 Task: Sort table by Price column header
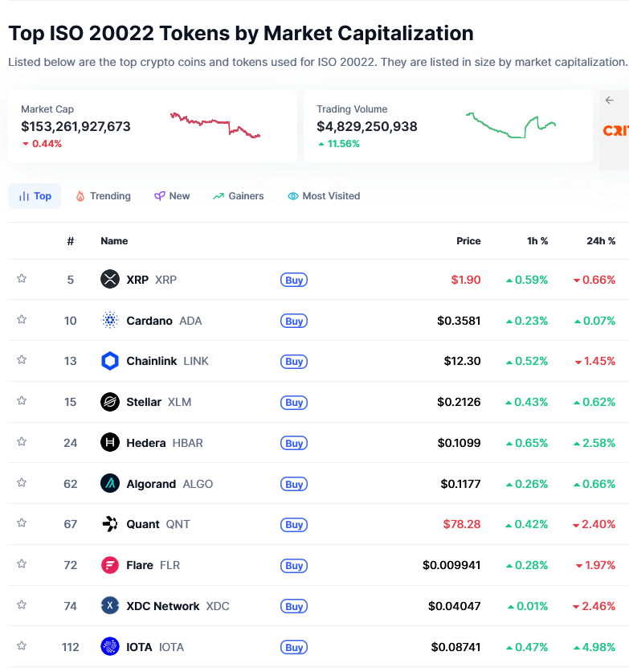[x=468, y=241]
